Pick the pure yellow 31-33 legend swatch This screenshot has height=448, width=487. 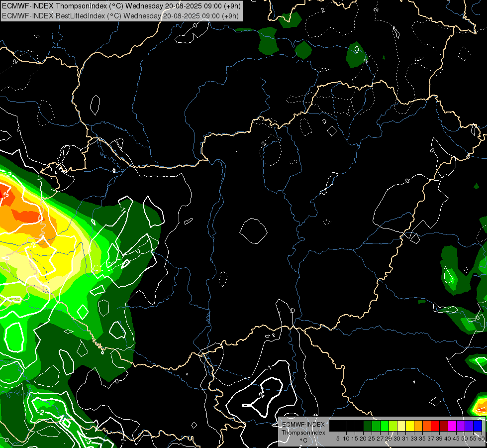[410, 426]
